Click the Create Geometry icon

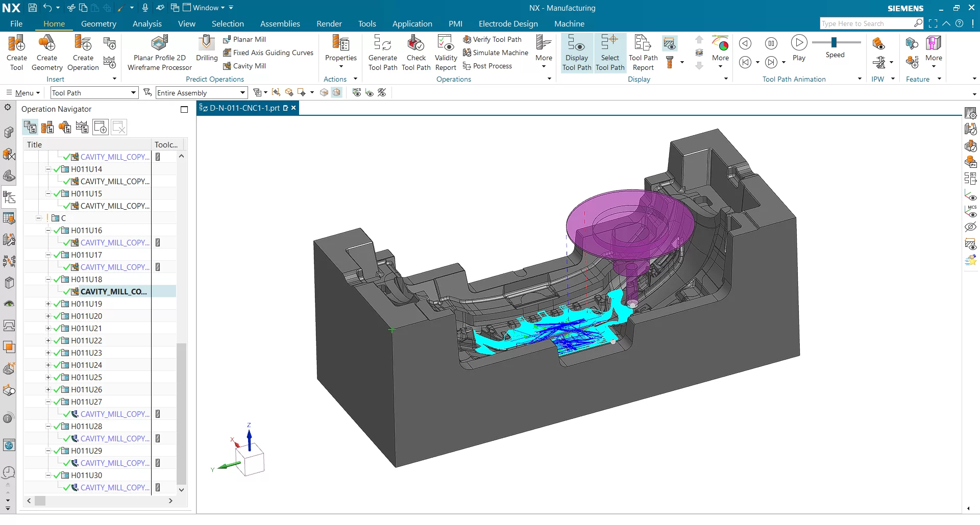(x=47, y=53)
